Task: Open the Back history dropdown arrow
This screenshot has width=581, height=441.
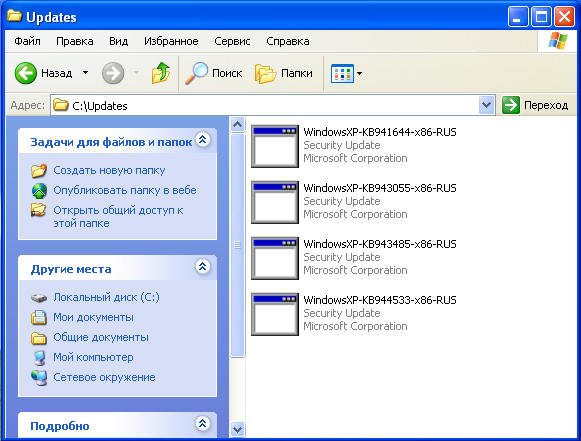Action: tap(85, 73)
